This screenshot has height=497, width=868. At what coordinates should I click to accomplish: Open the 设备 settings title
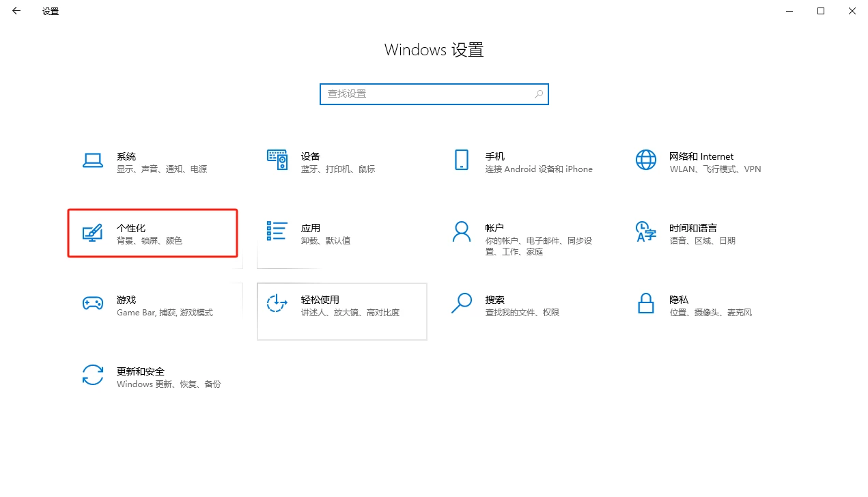(x=311, y=156)
